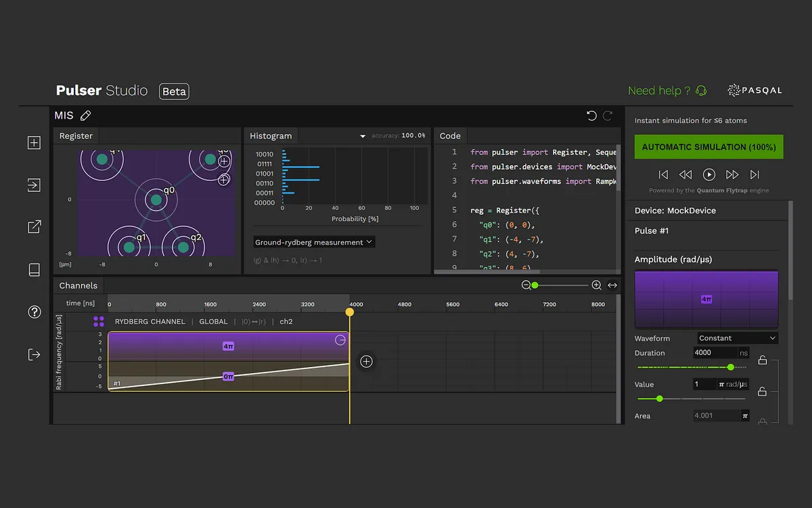Image resolution: width=812 pixels, height=508 pixels.
Task: Toggle the Value lock icon
Action: pos(763,391)
